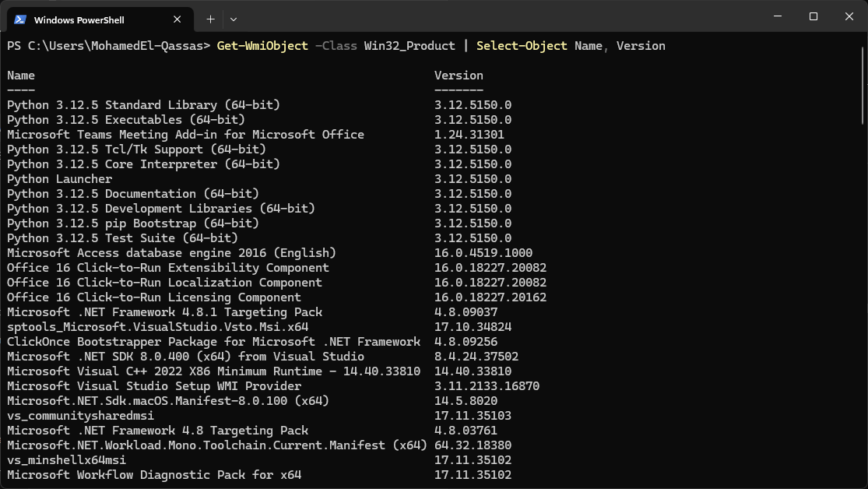The image size is (868, 489).
Task: Click version 8.4.24.37502
Action: click(476, 357)
